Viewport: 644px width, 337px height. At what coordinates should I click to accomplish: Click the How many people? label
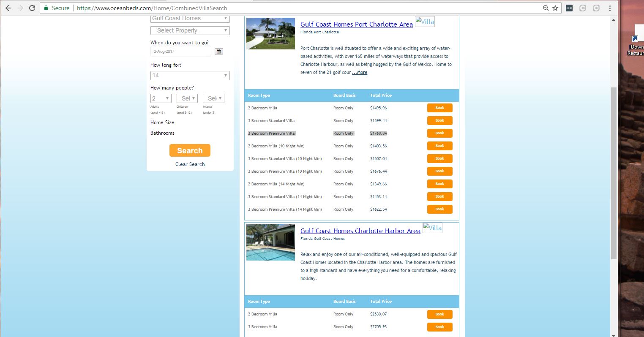[x=172, y=88]
